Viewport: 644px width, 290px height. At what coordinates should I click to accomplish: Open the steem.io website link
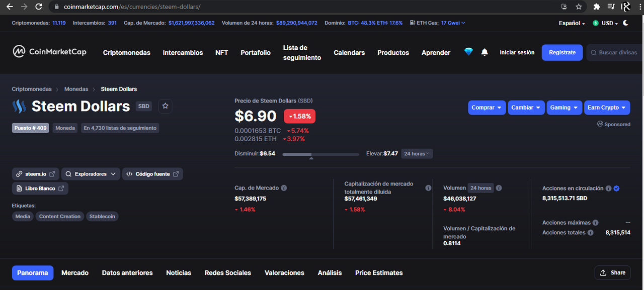tap(36, 174)
